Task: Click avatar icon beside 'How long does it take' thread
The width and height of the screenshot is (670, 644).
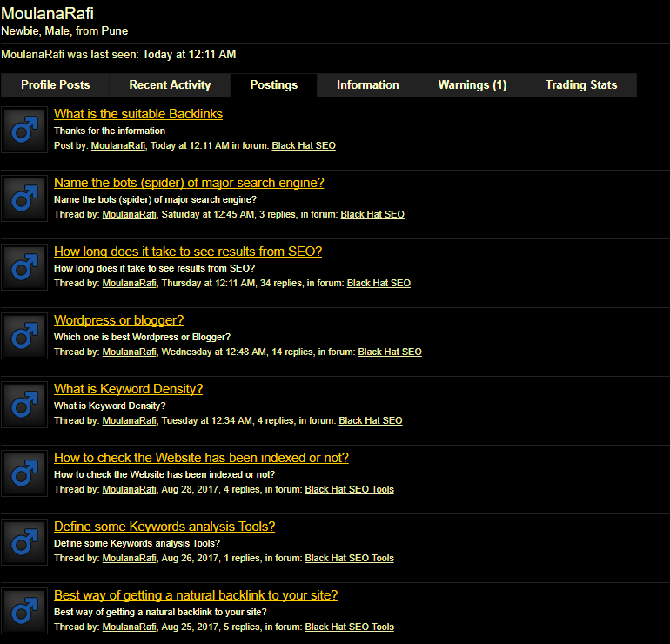Action: (x=24, y=267)
